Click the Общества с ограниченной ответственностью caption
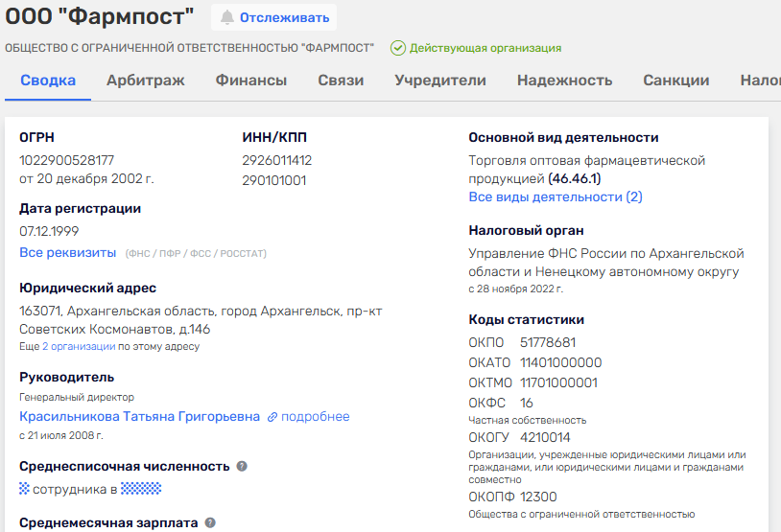This screenshot has height=532, width=781. 581,515
